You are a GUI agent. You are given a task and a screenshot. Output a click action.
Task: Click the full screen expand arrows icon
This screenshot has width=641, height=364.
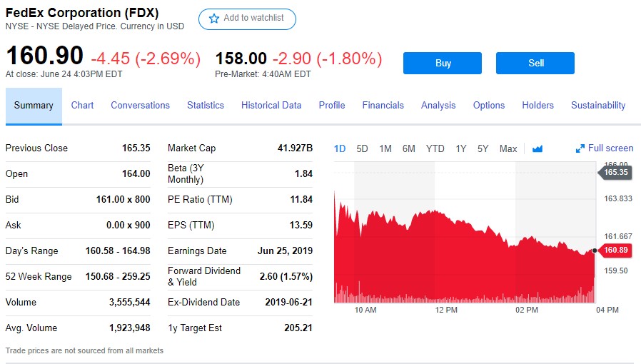580,148
